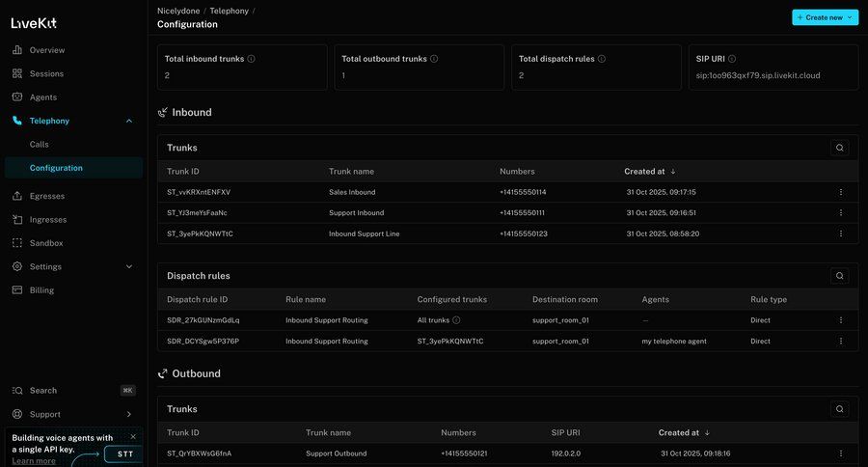The image size is (868, 467).
Task: Click the Settings gear icon
Action: pos(17,266)
